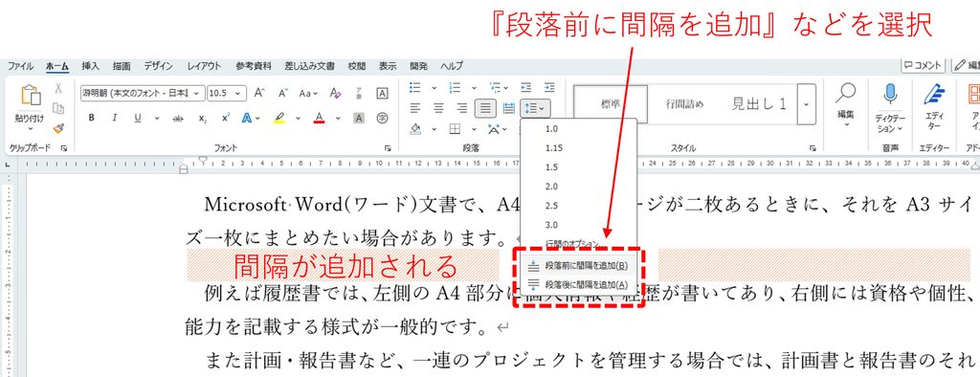Viewport: 980px width, 377px height.
Task: Click the Copy icon in the clipboard group
Action: pos(58,108)
